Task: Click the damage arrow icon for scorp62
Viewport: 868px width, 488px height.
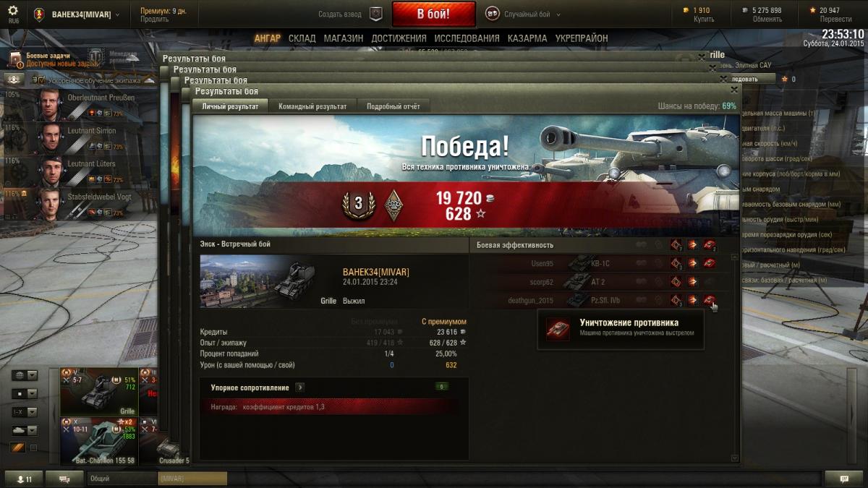Action: [x=692, y=282]
